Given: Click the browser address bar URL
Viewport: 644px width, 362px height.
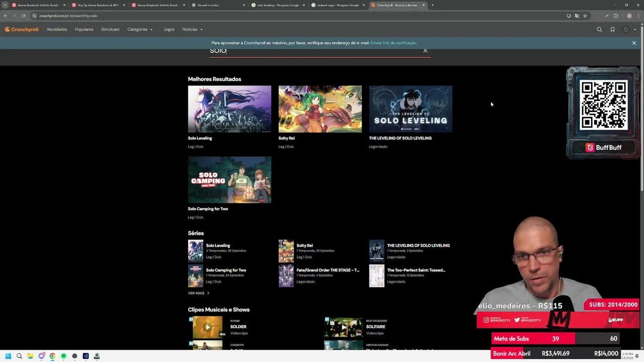Looking at the screenshot, I should (68, 16).
